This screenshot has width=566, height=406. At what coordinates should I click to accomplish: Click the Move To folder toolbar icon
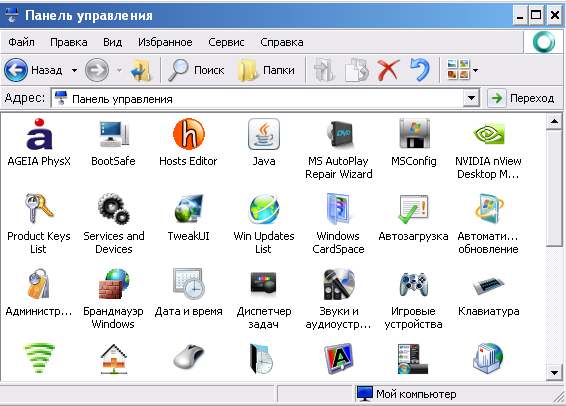tap(324, 70)
